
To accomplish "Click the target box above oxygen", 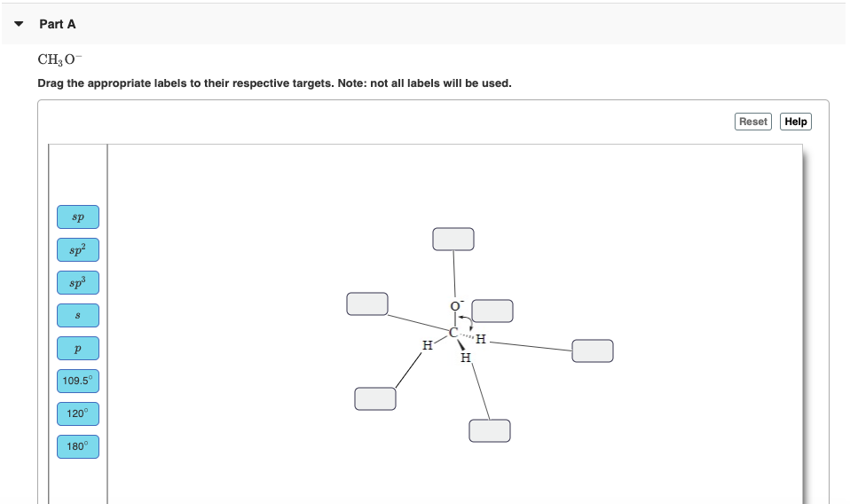I will pos(453,239).
